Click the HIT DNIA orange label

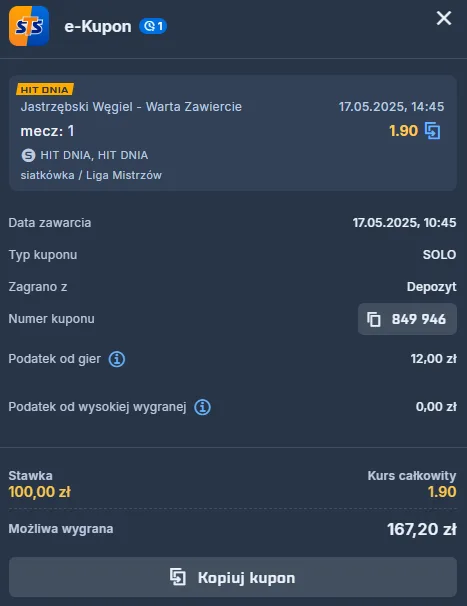click(45, 90)
